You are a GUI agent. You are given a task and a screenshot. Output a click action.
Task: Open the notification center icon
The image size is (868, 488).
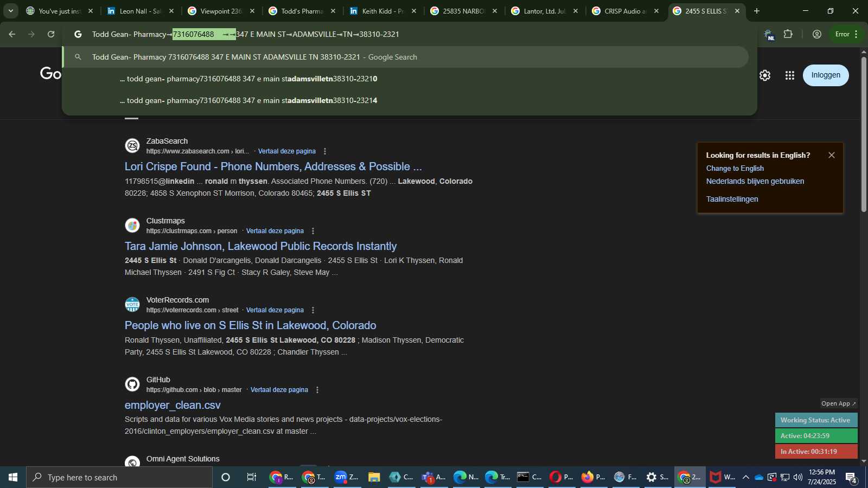click(x=851, y=478)
